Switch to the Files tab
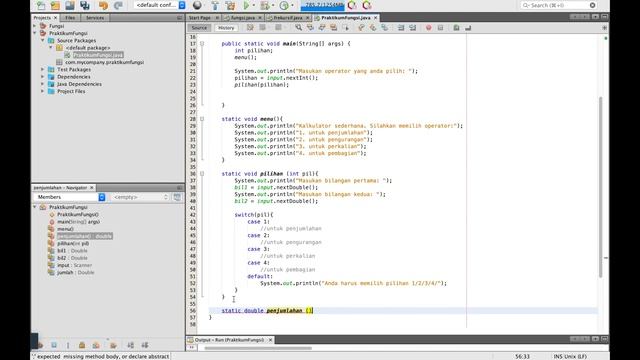The image size is (640, 360). pos(70,18)
